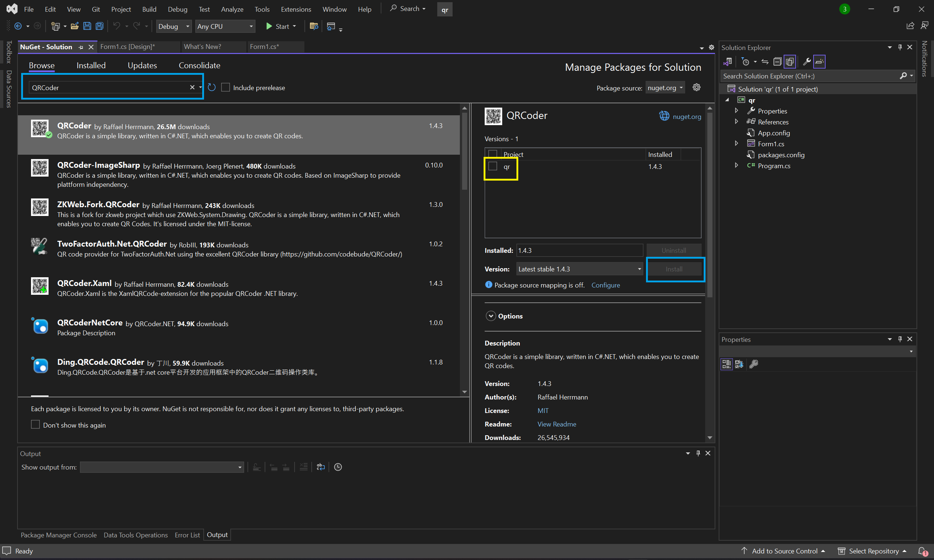Click the New Project toolbar icon

point(55,26)
